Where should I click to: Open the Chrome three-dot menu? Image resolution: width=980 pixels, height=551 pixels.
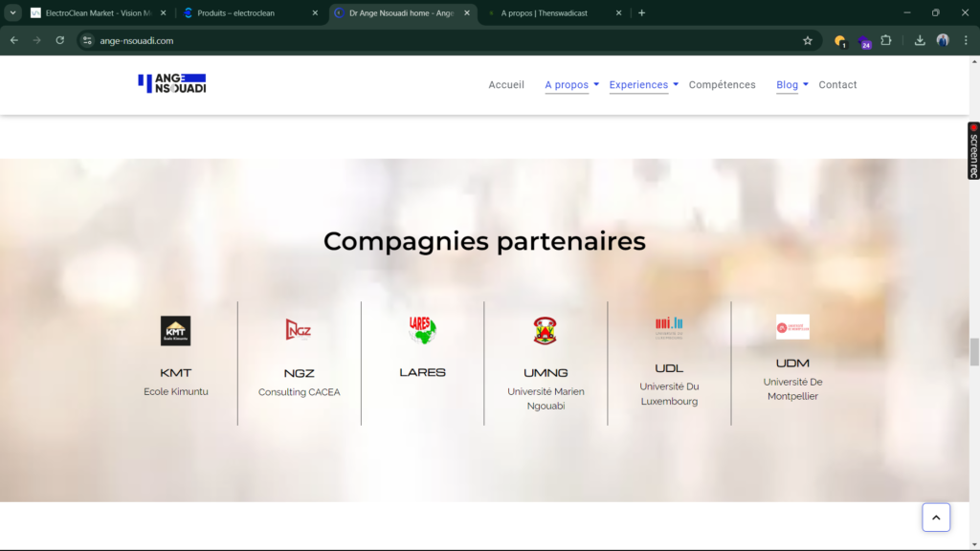click(966, 40)
